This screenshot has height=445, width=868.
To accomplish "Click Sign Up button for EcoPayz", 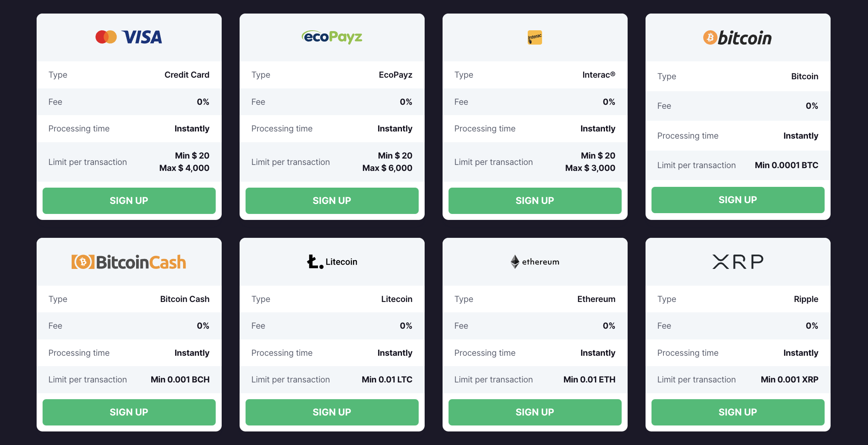I will point(332,200).
